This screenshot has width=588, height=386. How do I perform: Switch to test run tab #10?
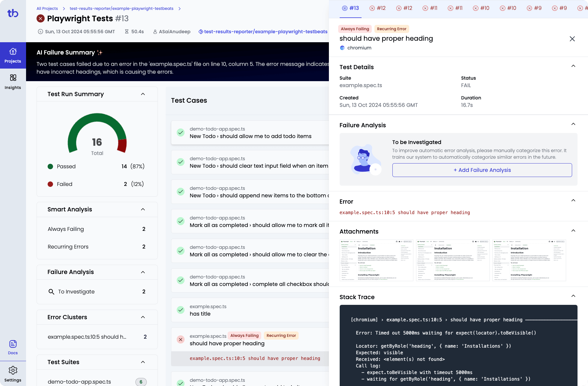pos(481,8)
